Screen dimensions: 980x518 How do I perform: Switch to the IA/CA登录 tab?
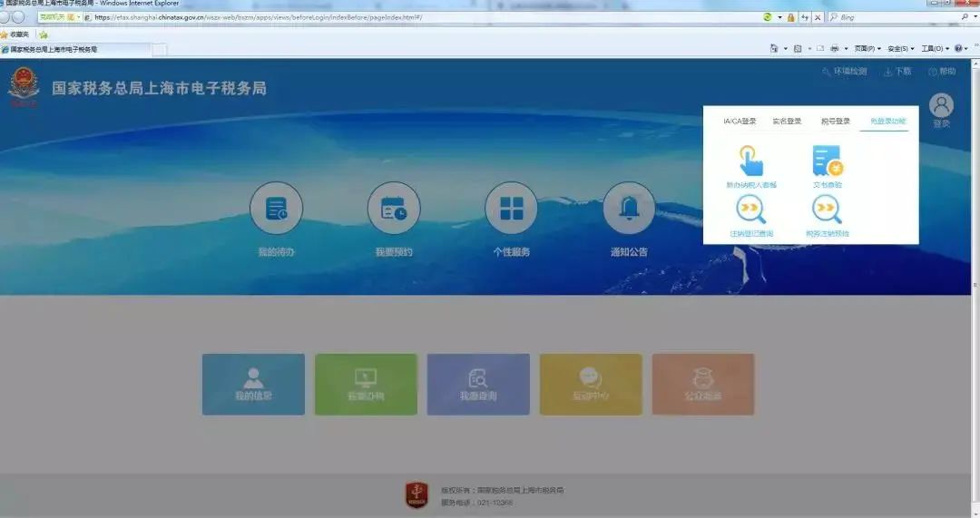point(740,122)
